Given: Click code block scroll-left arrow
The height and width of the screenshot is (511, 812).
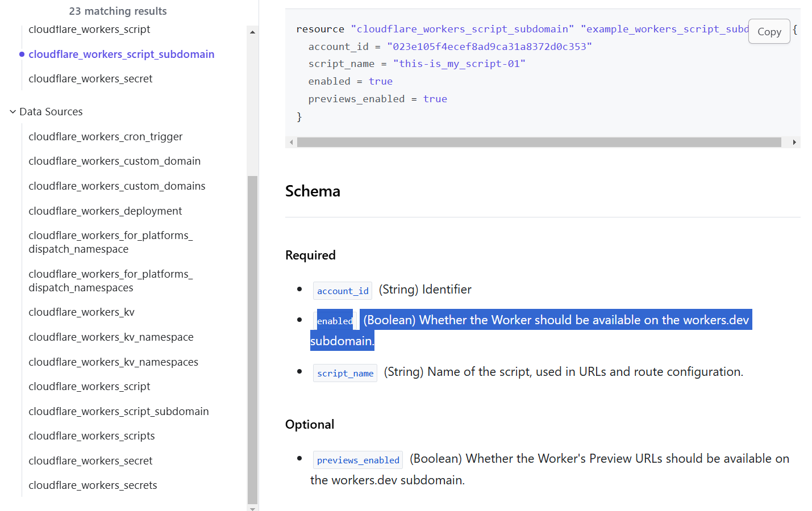Looking at the screenshot, I should coord(292,143).
